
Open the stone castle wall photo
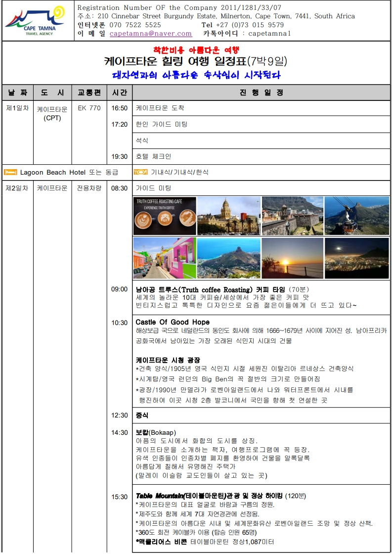292,216
